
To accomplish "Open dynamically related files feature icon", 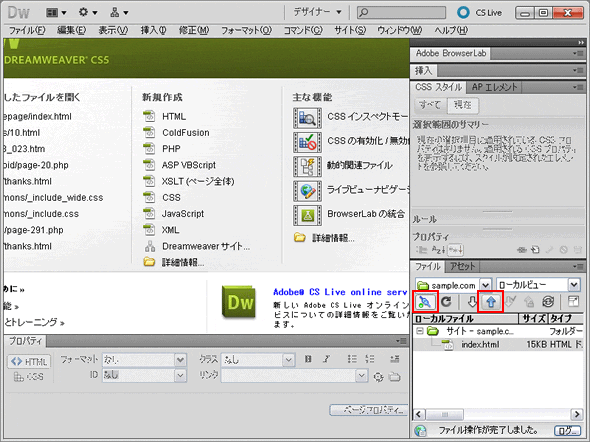I will point(307,166).
